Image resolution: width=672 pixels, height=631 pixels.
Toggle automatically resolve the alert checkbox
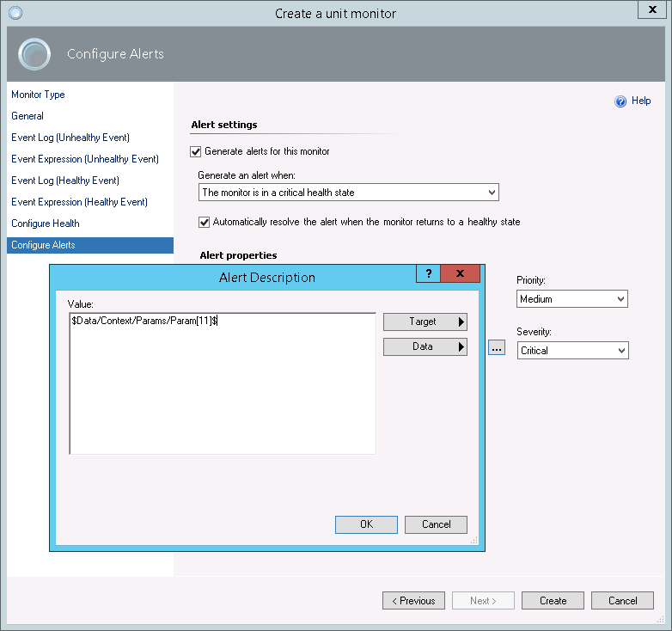tap(204, 222)
